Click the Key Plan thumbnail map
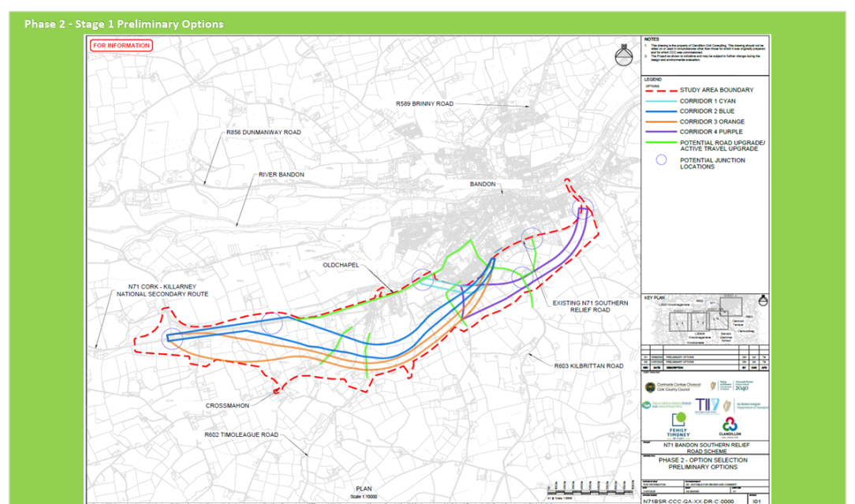This screenshot has height=504, width=855. click(704, 321)
